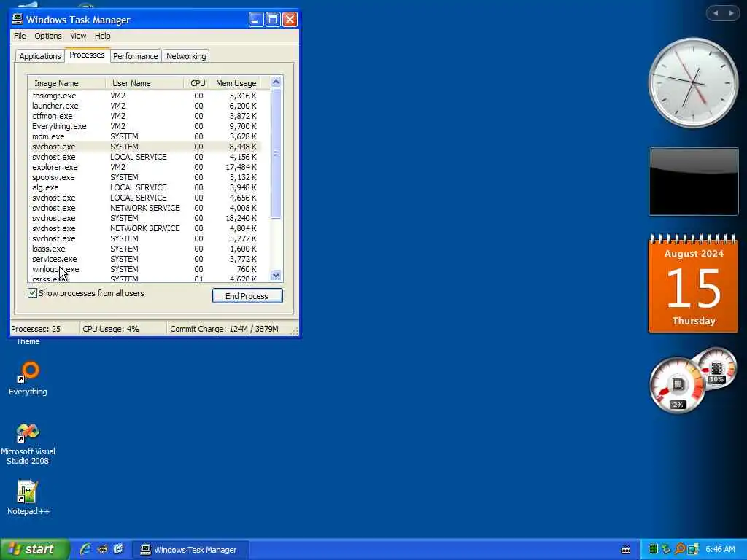Select the launcher.exe process
The width and height of the screenshot is (747, 560).
click(145, 106)
